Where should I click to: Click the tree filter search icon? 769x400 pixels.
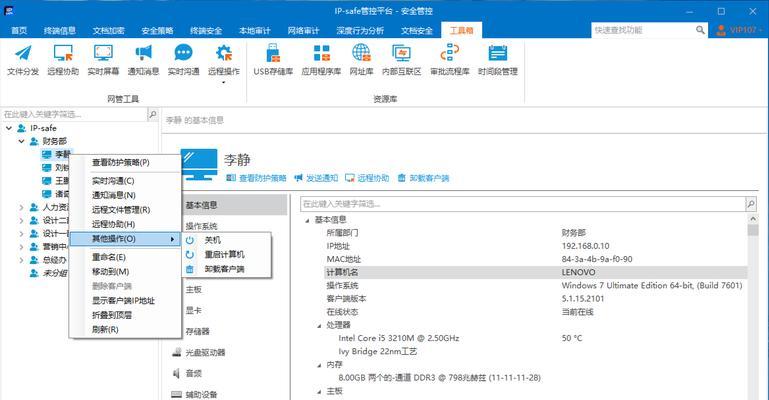153,114
